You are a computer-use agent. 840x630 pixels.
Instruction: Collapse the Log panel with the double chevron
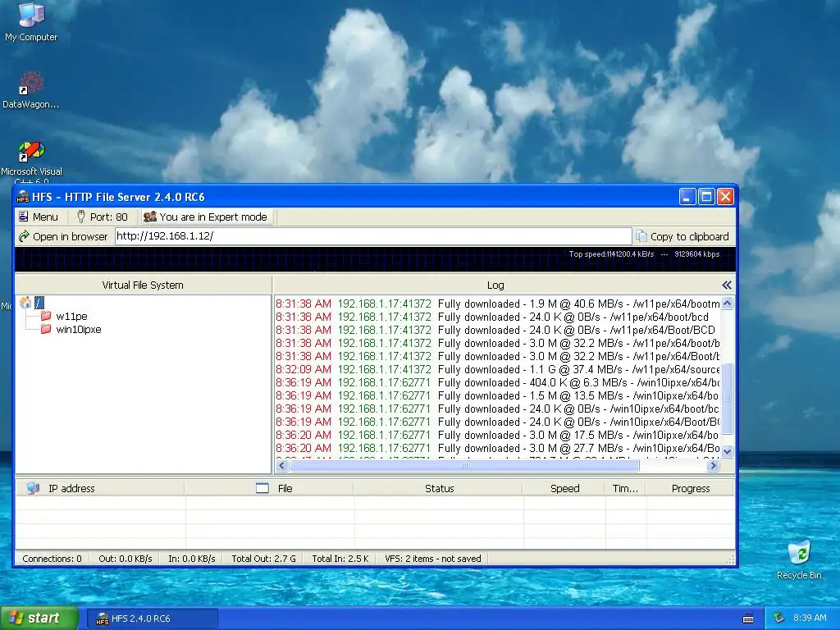pyautogui.click(x=727, y=285)
